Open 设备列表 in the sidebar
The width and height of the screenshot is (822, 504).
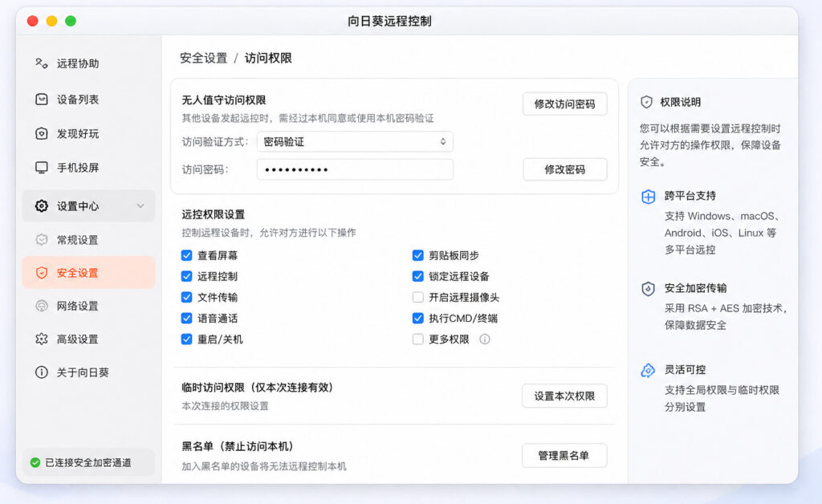click(x=88, y=99)
